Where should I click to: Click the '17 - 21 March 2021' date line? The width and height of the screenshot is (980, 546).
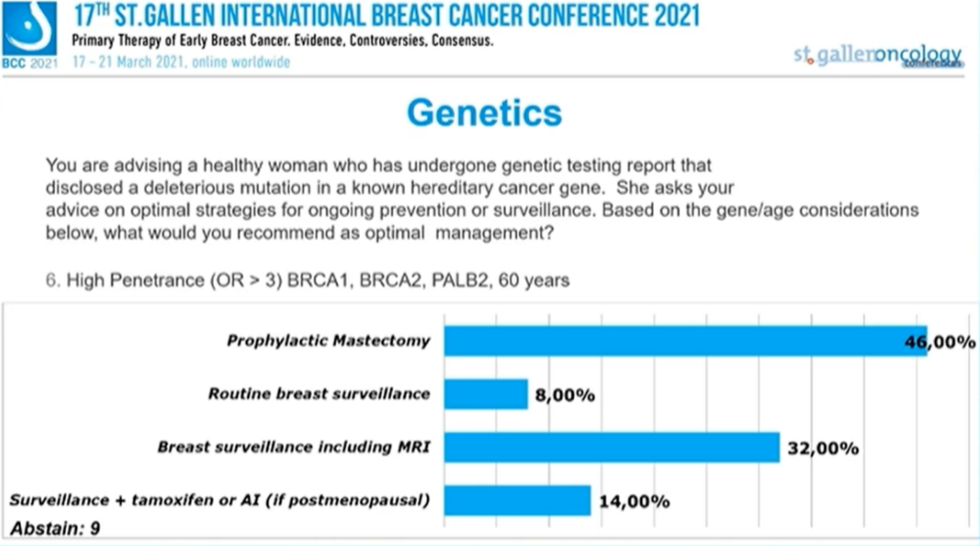tap(180, 63)
